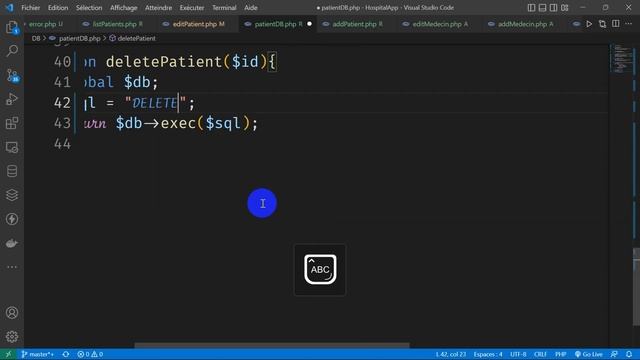640x360 pixels.
Task: Open Affichage menu
Action: pos(124,8)
